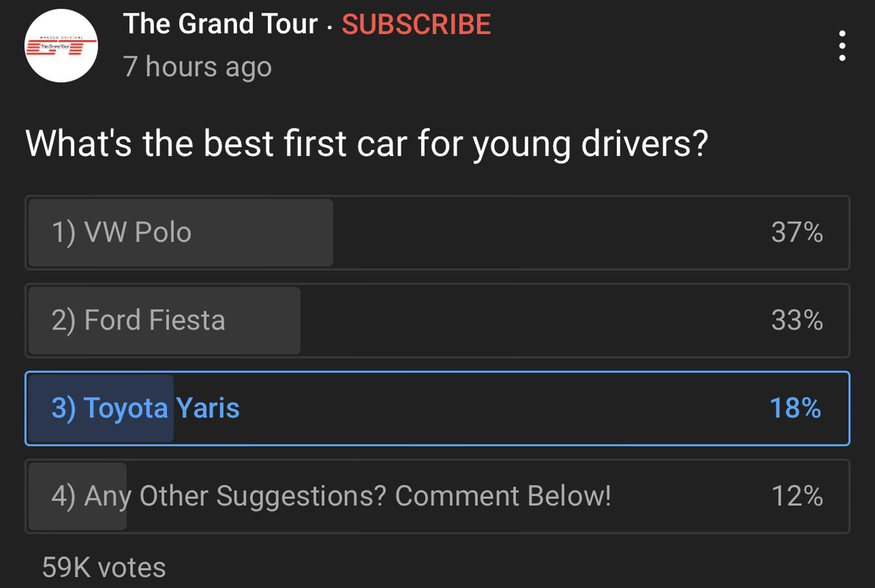Vote for the Ford Fiesta option
This screenshot has height=588, width=875.
click(x=438, y=320)
